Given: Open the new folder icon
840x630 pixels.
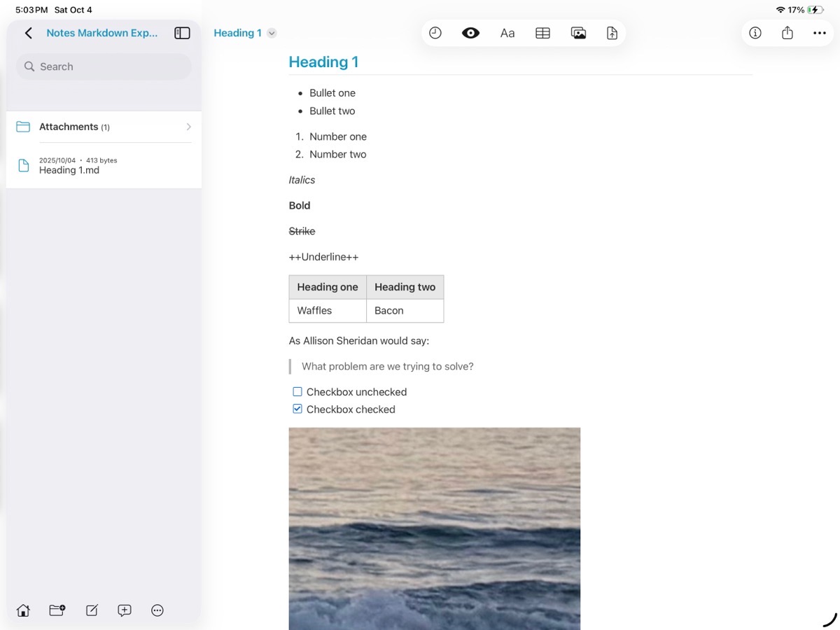Looking at the screenshot, I should click(x=57, y=610).
